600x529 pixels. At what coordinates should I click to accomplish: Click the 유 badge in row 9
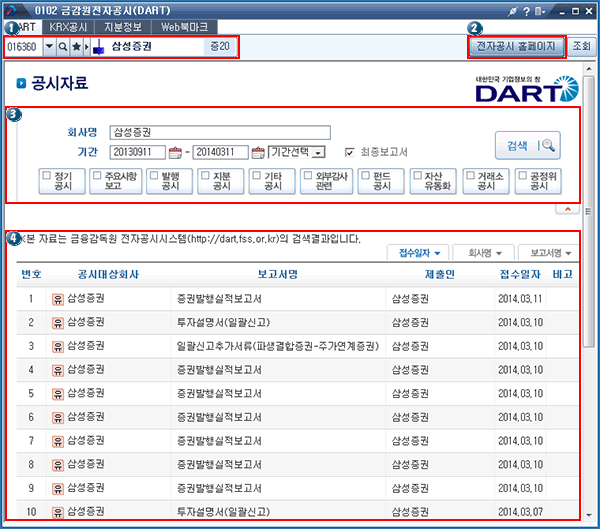tap(58, 489)
